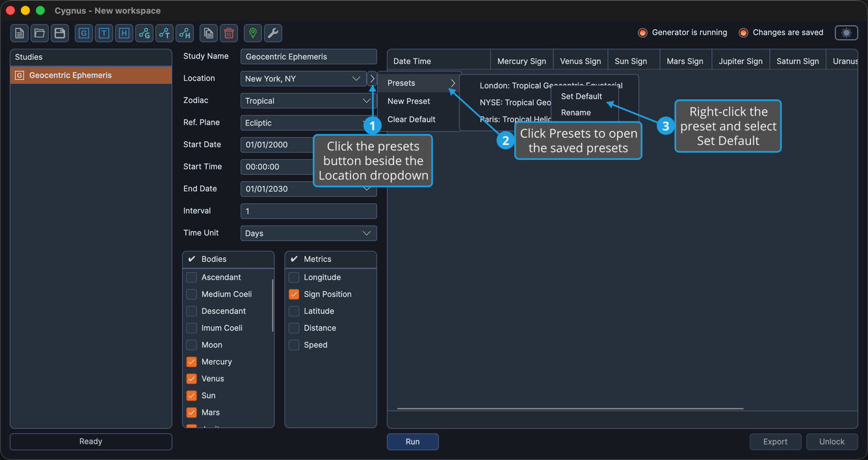The height and width of the screenshot is (460, 868).
Task: Open settings with the wrench icon
Action: 273,33
